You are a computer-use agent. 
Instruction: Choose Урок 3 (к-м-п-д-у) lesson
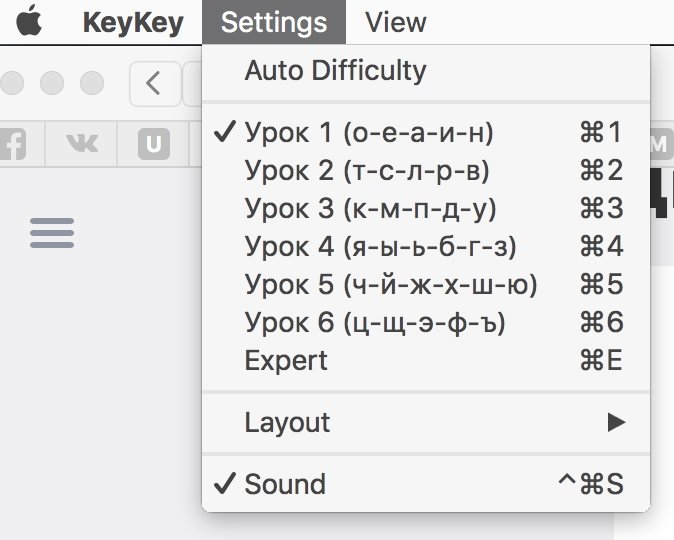tap(370, 209)
